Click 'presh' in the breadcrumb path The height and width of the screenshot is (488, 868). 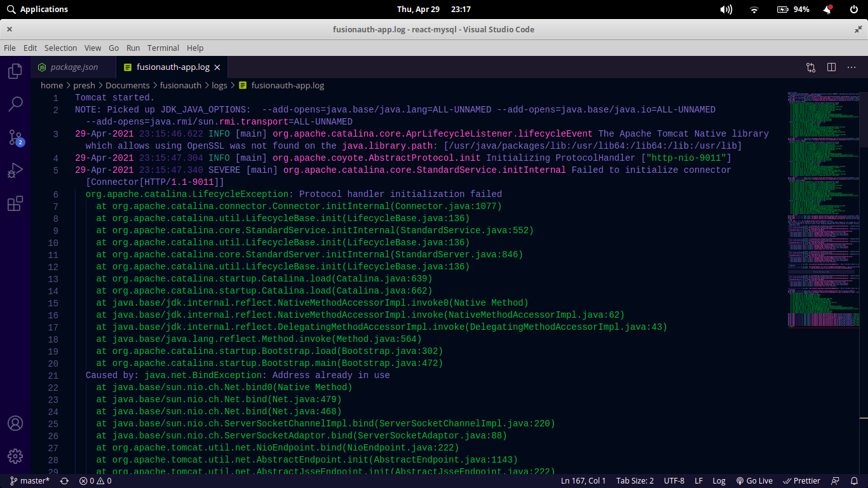point(84,85)
